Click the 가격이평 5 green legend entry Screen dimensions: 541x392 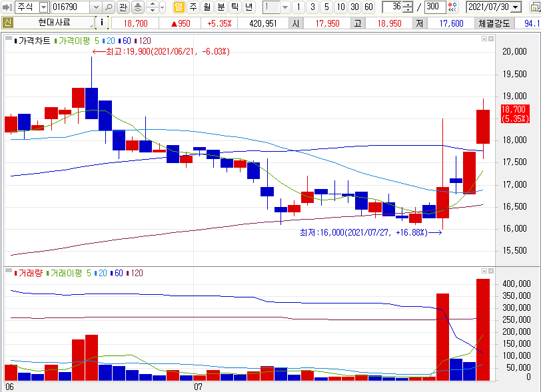point(77,41)
